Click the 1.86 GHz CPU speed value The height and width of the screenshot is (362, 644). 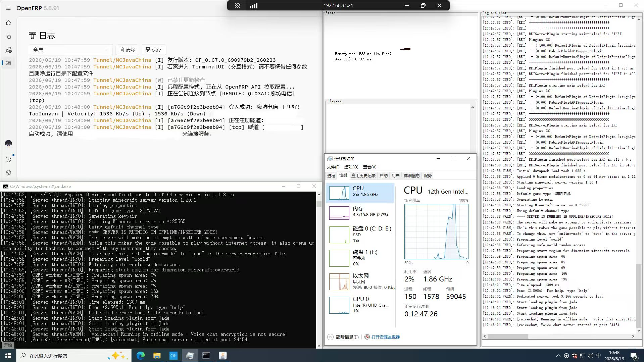coord(438,279)
